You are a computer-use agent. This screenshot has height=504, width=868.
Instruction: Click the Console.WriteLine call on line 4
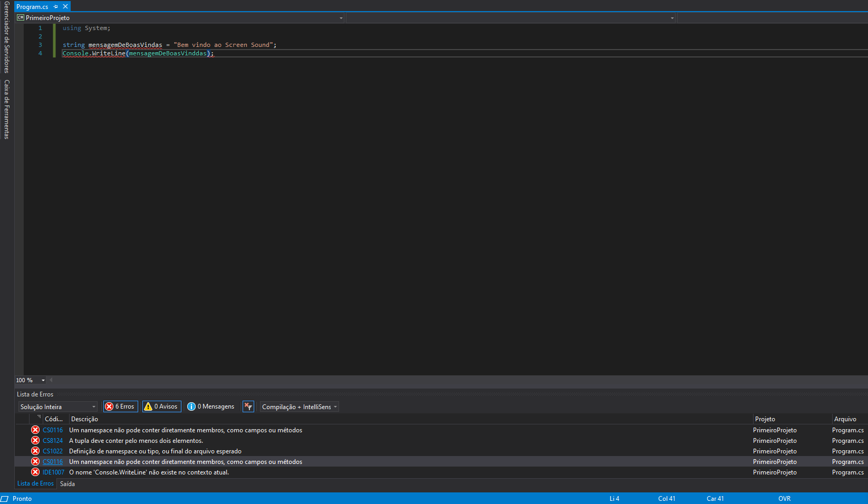[x=94, y=53]
